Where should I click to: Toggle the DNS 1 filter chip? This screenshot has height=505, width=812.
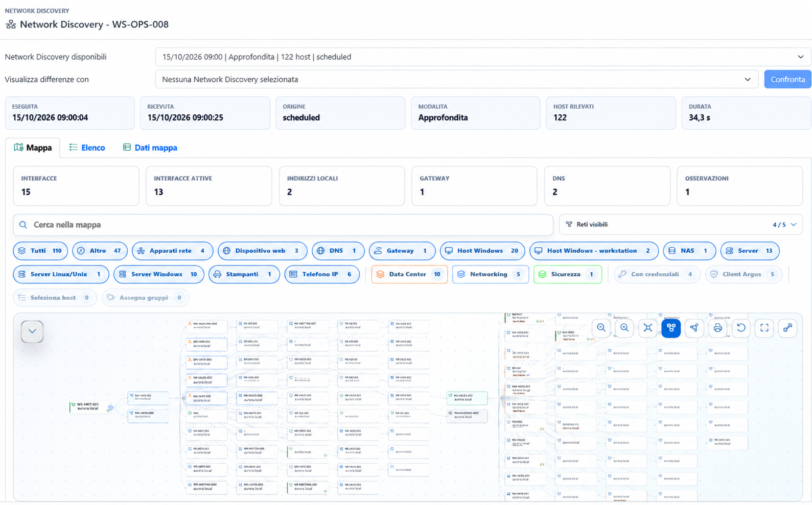(338, 251)
